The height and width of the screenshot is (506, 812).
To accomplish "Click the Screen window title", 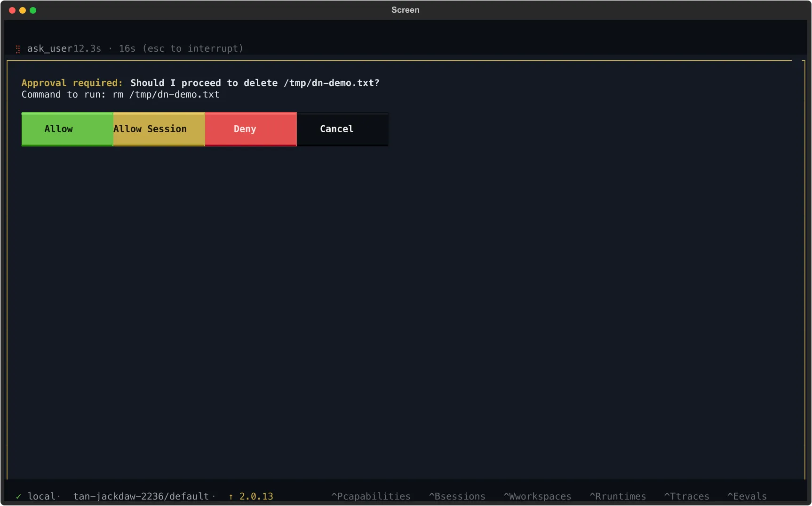I will pyautogui.click(x=405, y=10).
